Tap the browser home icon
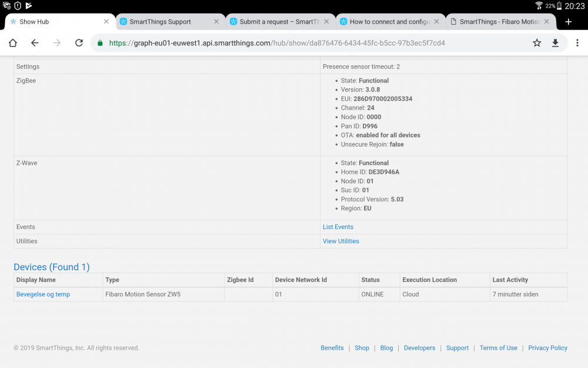 pyautogui.click(x=13, y=43)
